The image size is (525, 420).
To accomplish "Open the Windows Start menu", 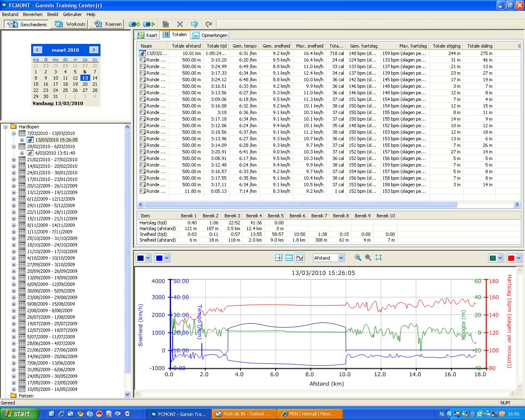I will 20,414.
